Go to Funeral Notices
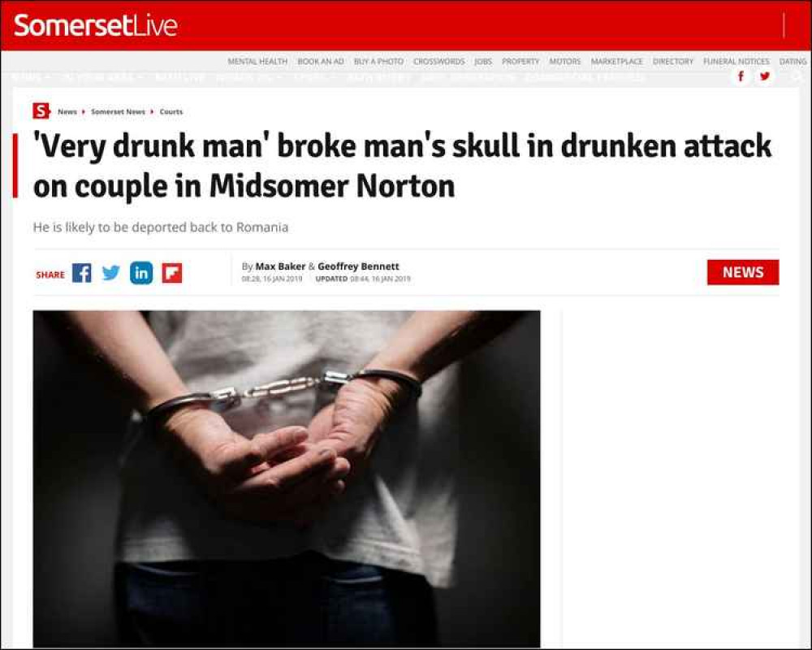 pos(736,61)
